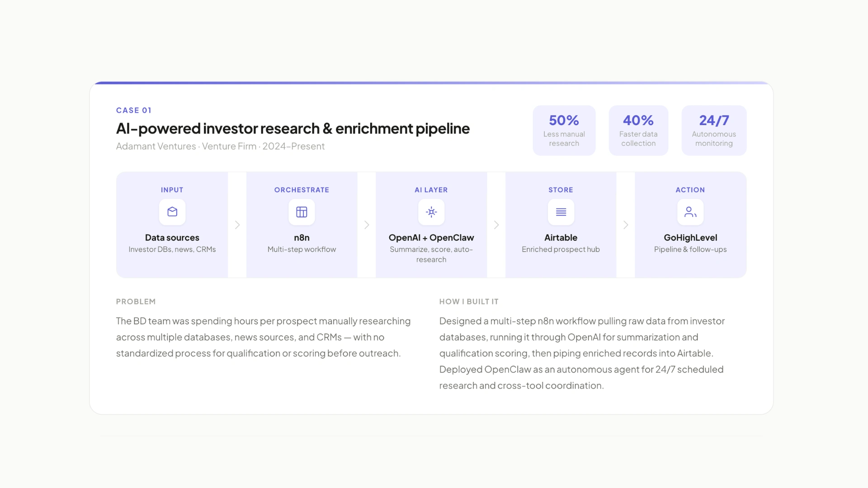Viewport: 868px width, 488px height.
Task: Click the AI Layer sparkle icon
Action: click(x=431, y=212)
